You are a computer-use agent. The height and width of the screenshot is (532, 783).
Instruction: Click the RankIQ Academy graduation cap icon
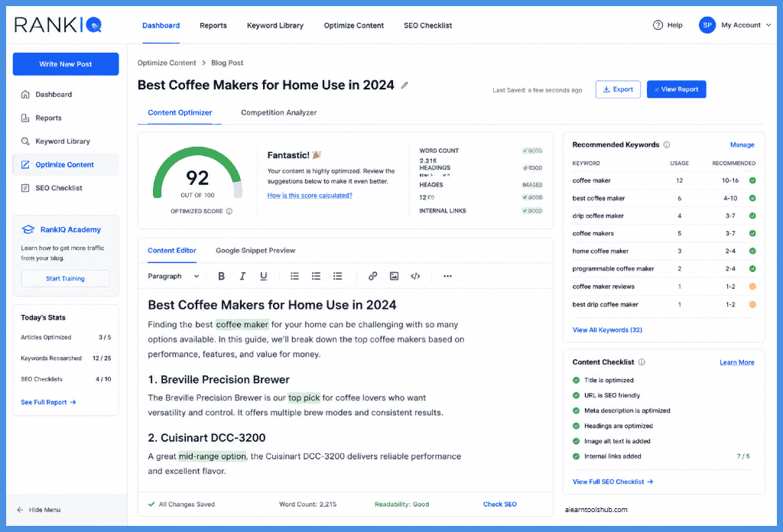[x=28, y=229]
